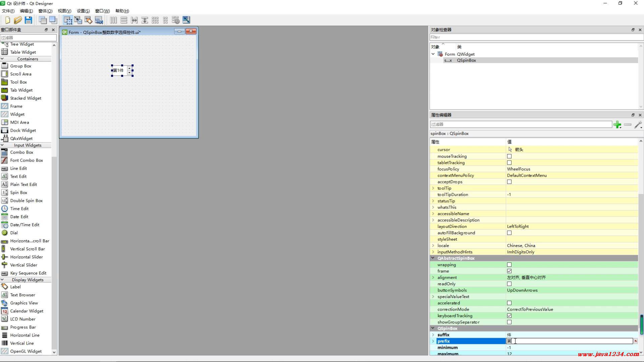Open property editor wrench configuration icon
The image size is (644, 362).
pos(638,125)
